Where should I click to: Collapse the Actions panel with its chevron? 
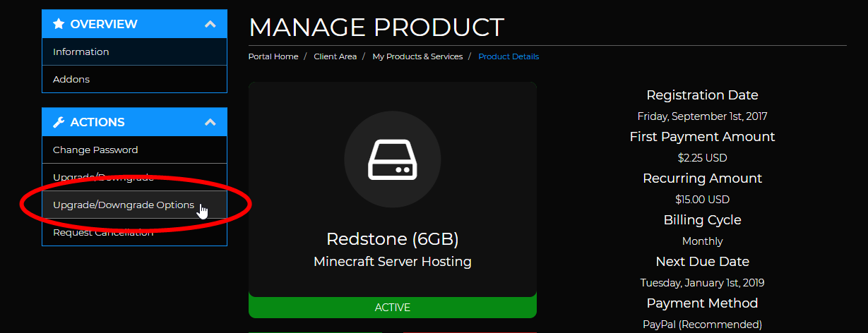[x=210, y=122]
